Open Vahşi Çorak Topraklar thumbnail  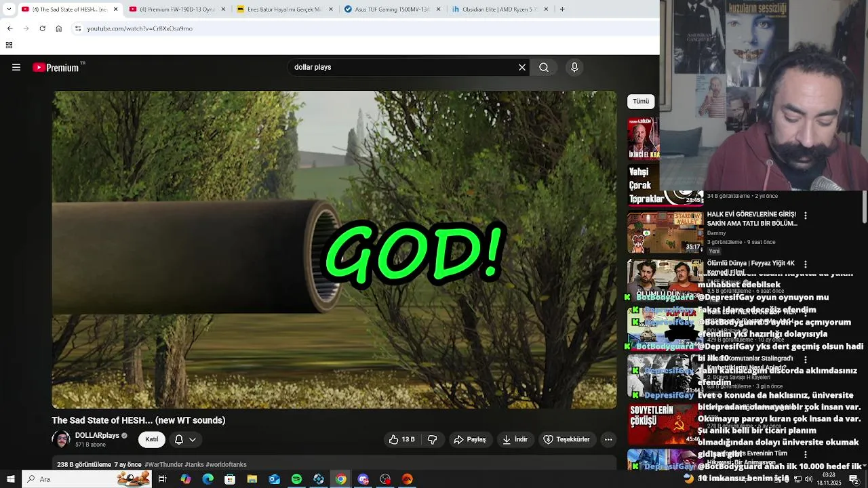tap(665, 185)
